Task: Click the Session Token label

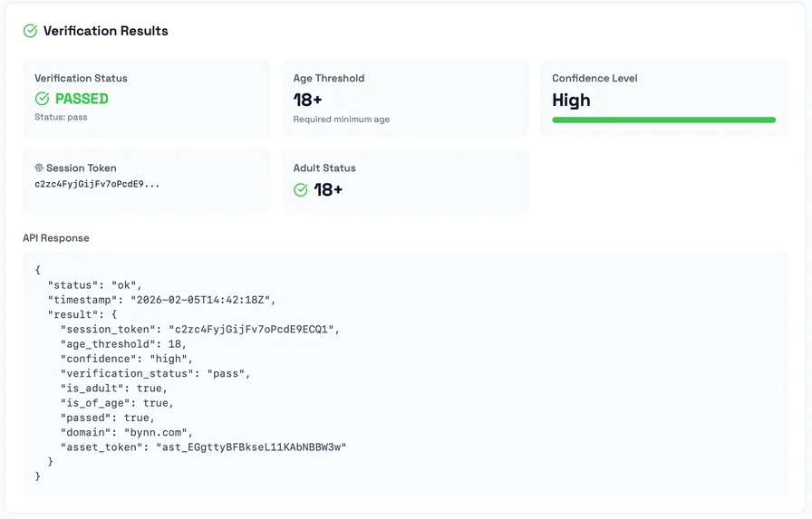Action: (x=82, y=168)
